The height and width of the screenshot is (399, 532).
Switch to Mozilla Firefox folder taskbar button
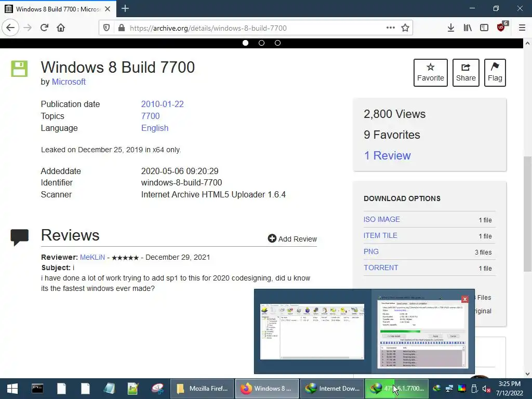(x=202, y=389)
